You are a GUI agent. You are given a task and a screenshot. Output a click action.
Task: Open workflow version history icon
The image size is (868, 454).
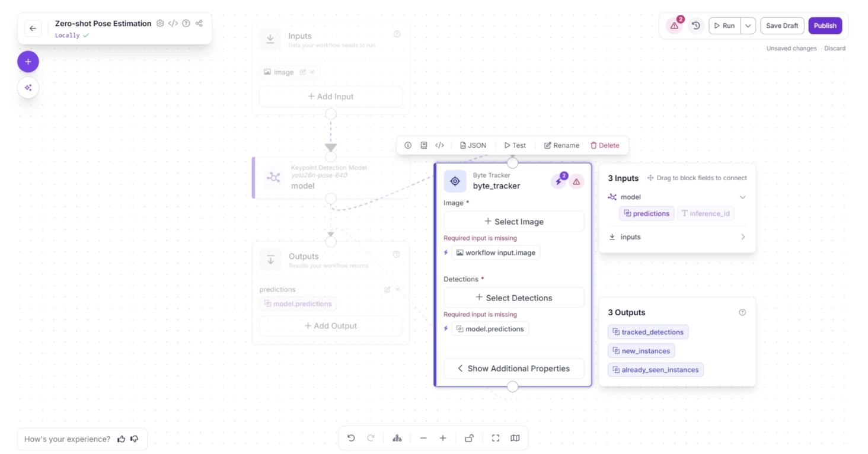(x=695, y=25)
